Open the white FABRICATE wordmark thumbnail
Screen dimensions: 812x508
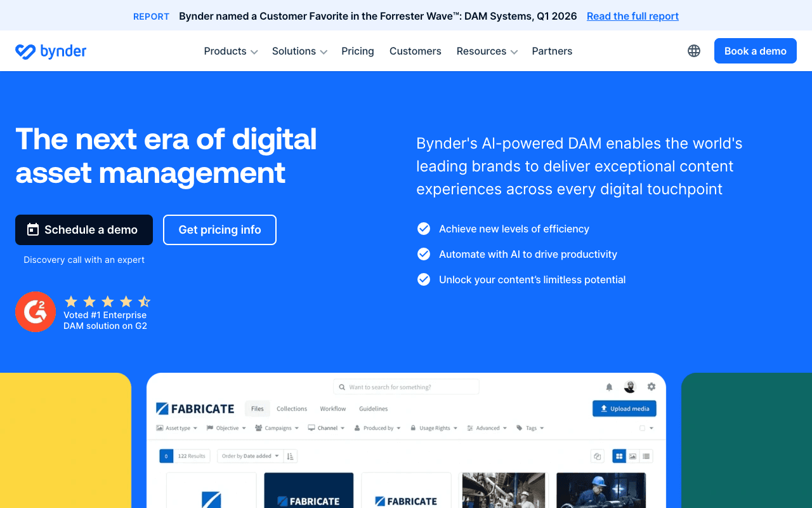(x=406, y=490)
